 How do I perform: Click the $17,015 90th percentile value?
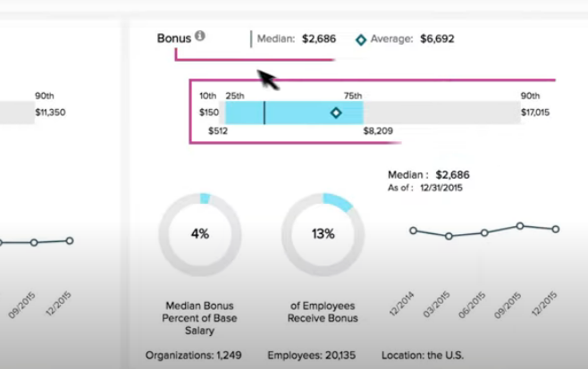[535, 113]
